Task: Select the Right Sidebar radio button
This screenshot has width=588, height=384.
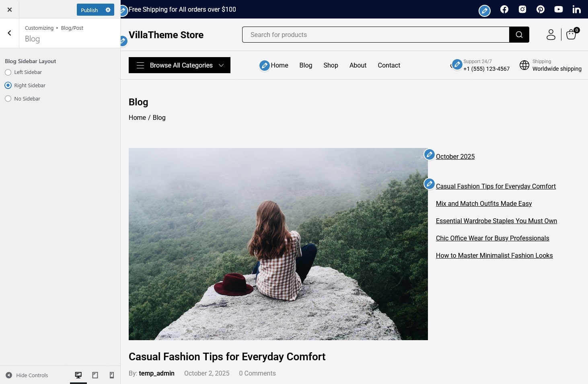Action: click(x=8, y=86)
